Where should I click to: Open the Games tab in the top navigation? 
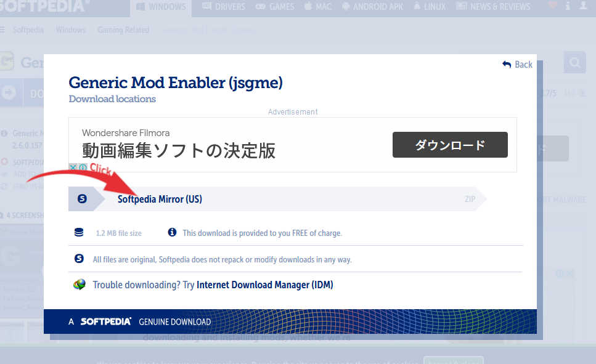(275, 6)
